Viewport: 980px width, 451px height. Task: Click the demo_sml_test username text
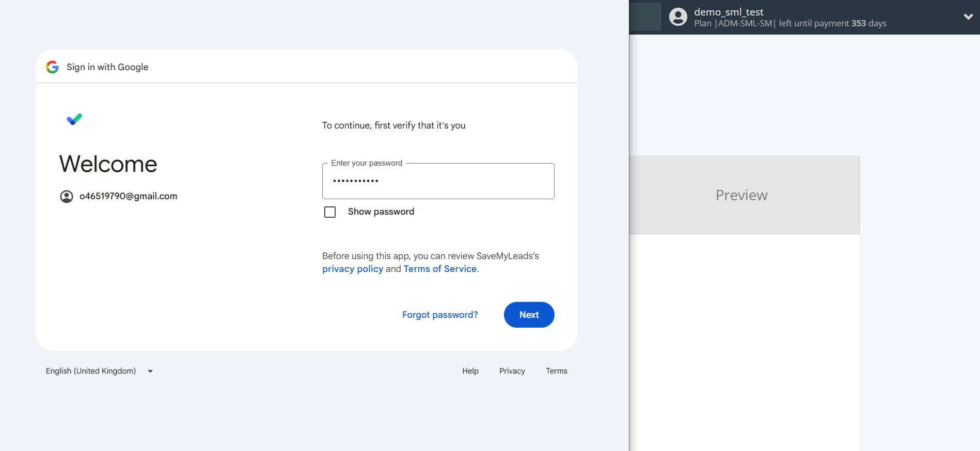coord(728,12)
